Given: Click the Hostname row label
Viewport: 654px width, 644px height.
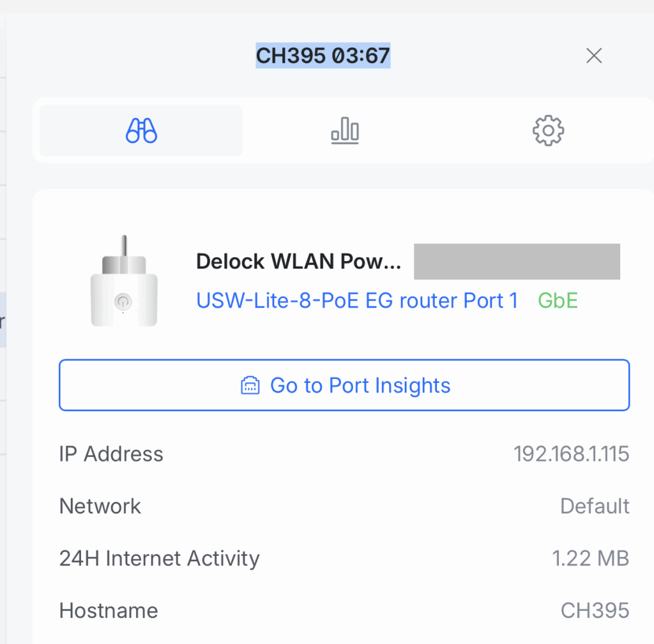Looking at the screenshot, I should pyautogui.click(x=109, y=611).
